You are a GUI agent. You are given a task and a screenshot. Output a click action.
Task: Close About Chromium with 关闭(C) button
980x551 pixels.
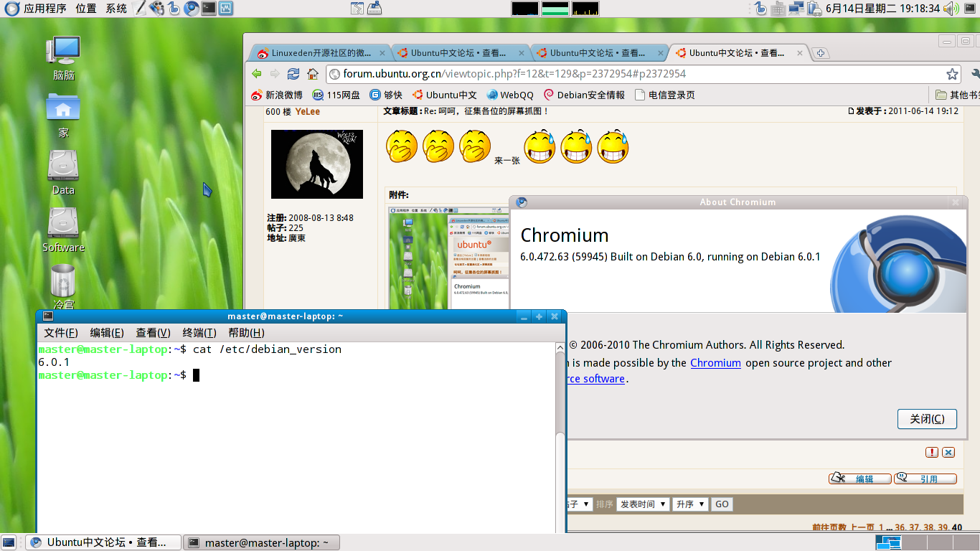[x=927, y=419]
